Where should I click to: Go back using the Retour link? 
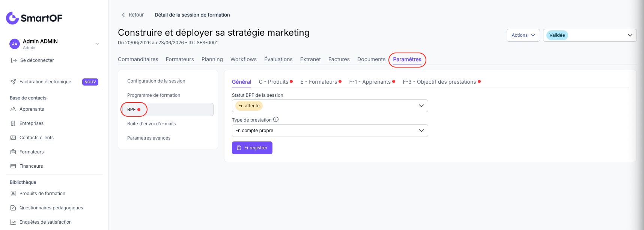[x=132, y=15]
